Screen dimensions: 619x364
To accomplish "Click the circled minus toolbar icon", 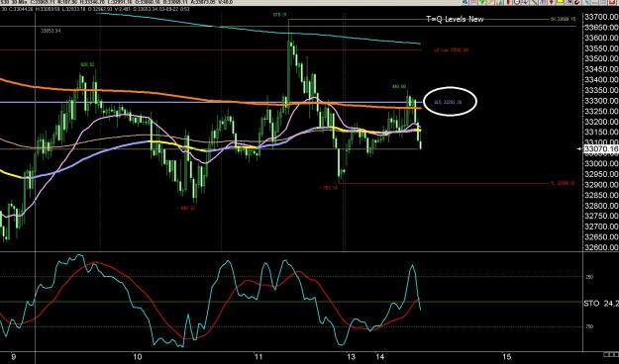I will coord(517,2).
